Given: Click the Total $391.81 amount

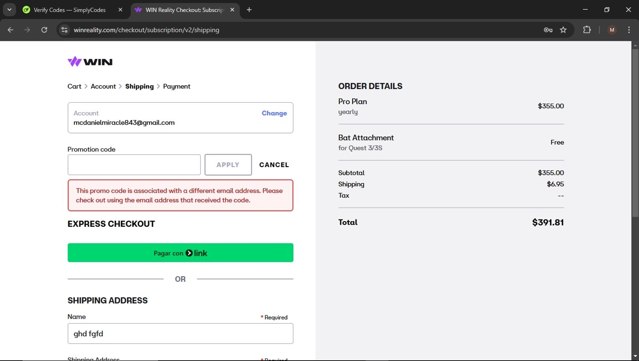Looking at the screenshot, I should coord(548,222).
